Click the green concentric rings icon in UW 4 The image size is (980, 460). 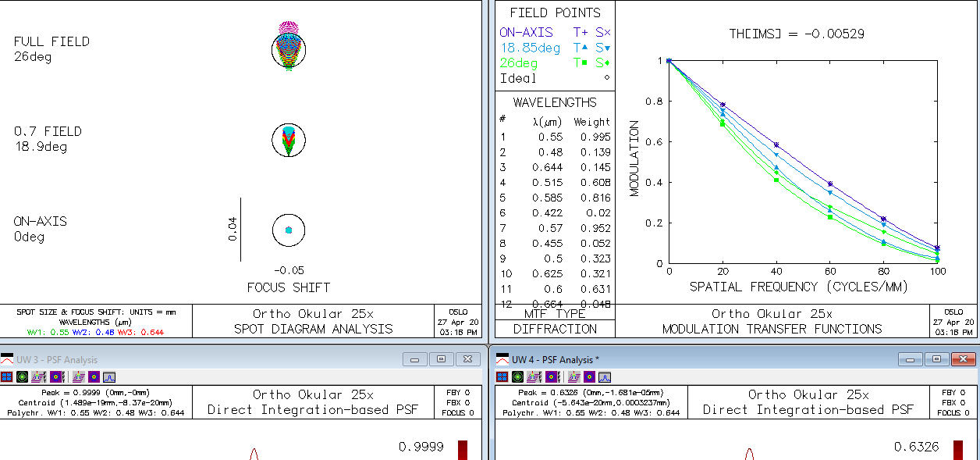tap(517, 376)
